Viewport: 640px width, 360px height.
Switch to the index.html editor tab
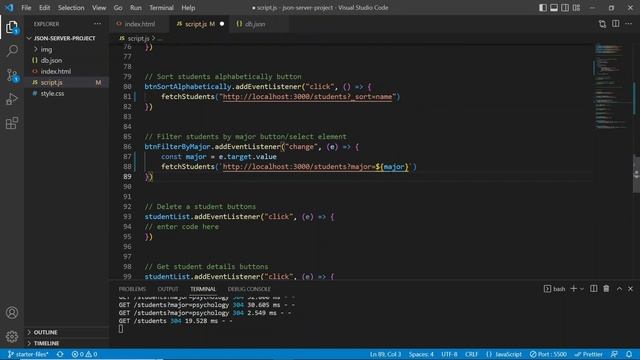[x=140, y=24]
